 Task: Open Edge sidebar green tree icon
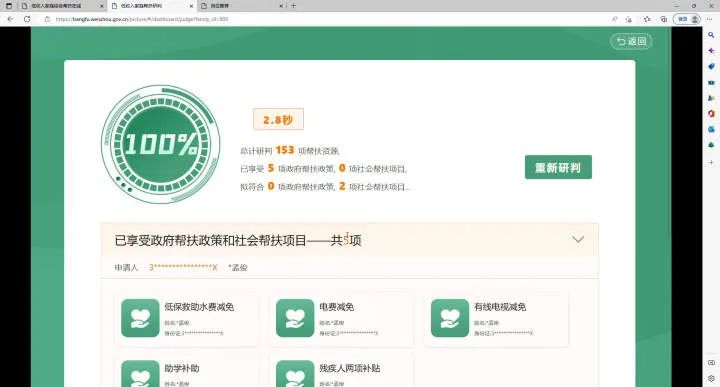711,145
